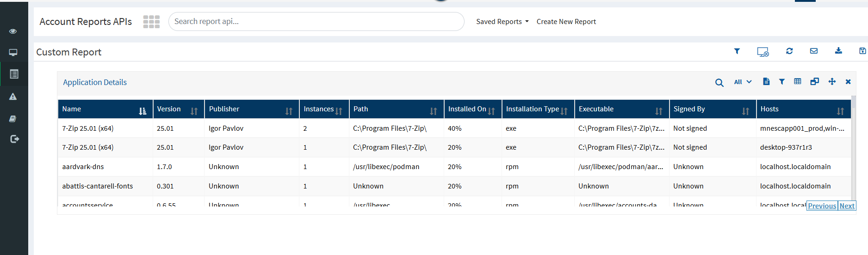Image resolution: width=868 pixels, height=255 pixels.
Task: Click the filter icon in Custom Report toolbar
Action: coord(737,51)
